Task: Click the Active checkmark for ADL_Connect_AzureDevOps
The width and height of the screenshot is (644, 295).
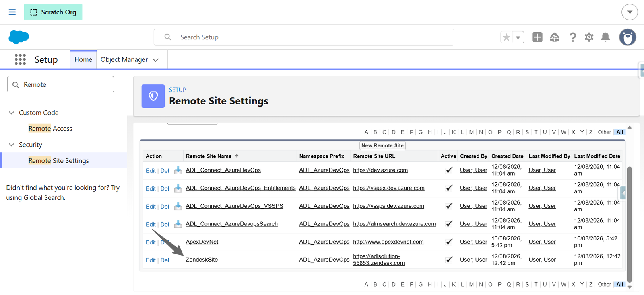Action: coord(449,170)
